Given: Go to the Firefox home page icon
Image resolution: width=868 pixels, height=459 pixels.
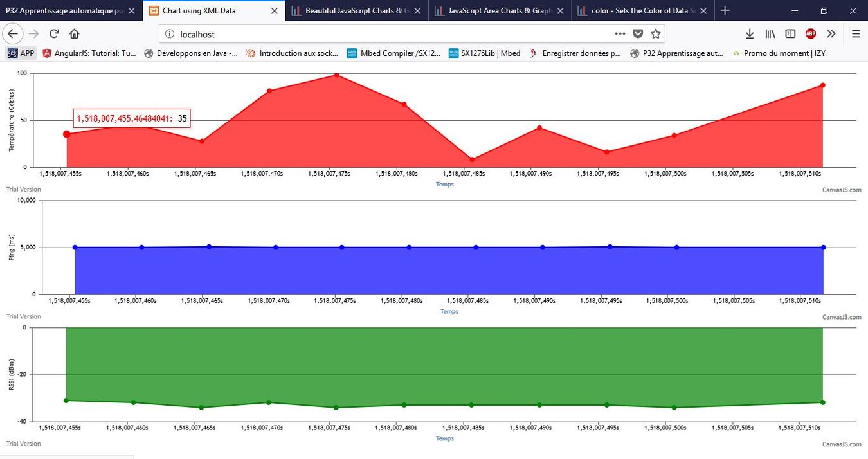Looking at the screenshot, I should click(x=75, y=34).
